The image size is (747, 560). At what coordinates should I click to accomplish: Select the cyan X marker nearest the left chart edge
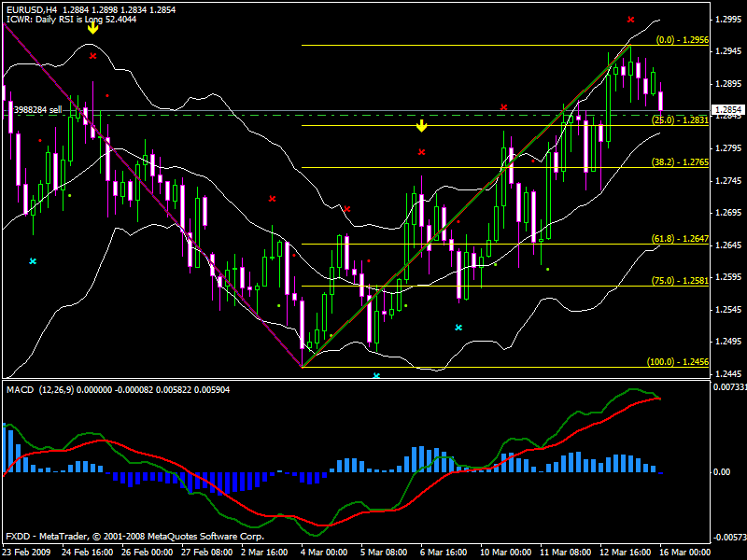(x=33, y=261)
